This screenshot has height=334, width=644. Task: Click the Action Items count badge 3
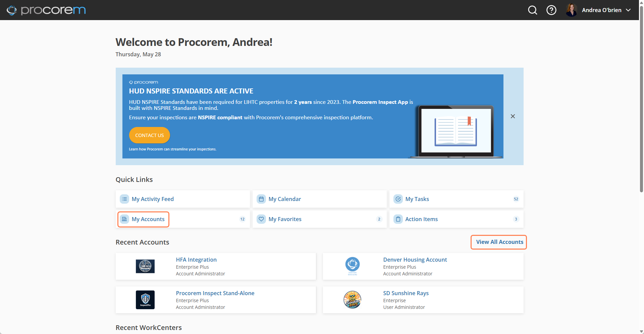[516, 219]
